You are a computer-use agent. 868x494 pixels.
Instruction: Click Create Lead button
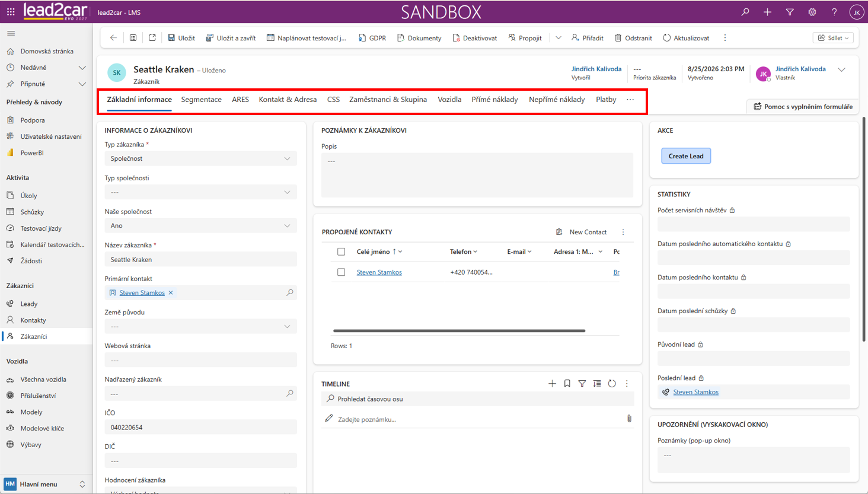tap(686, 156)
